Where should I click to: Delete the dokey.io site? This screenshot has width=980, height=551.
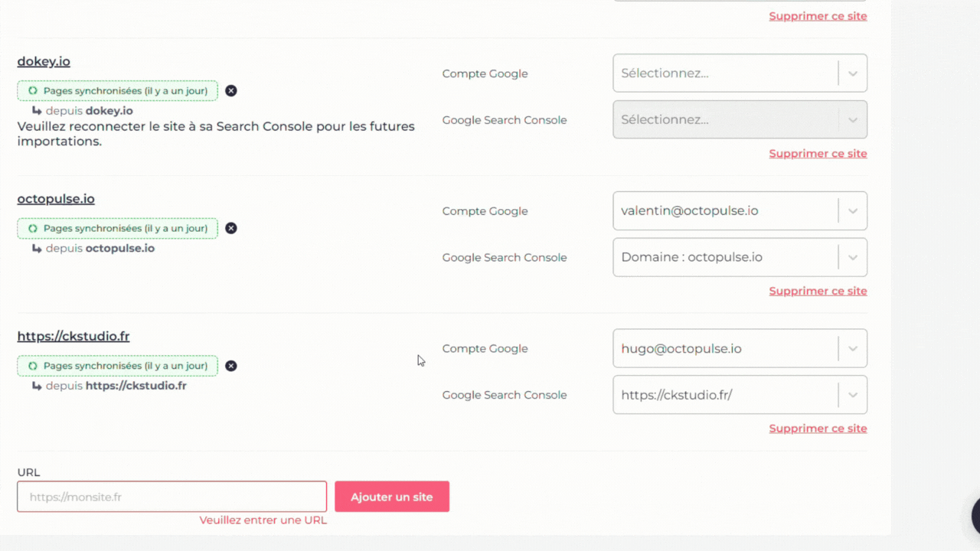(x=818, y=154)
